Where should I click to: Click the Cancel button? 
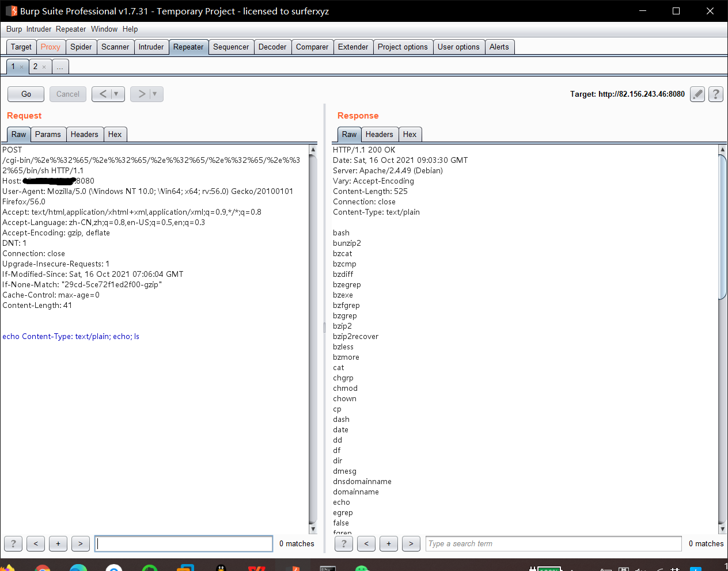[68, 94]
